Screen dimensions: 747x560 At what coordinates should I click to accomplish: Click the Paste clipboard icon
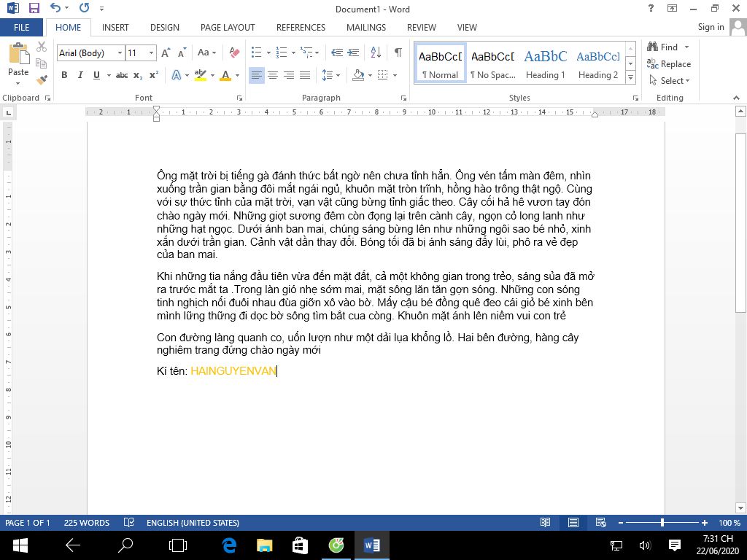(18, 53)
